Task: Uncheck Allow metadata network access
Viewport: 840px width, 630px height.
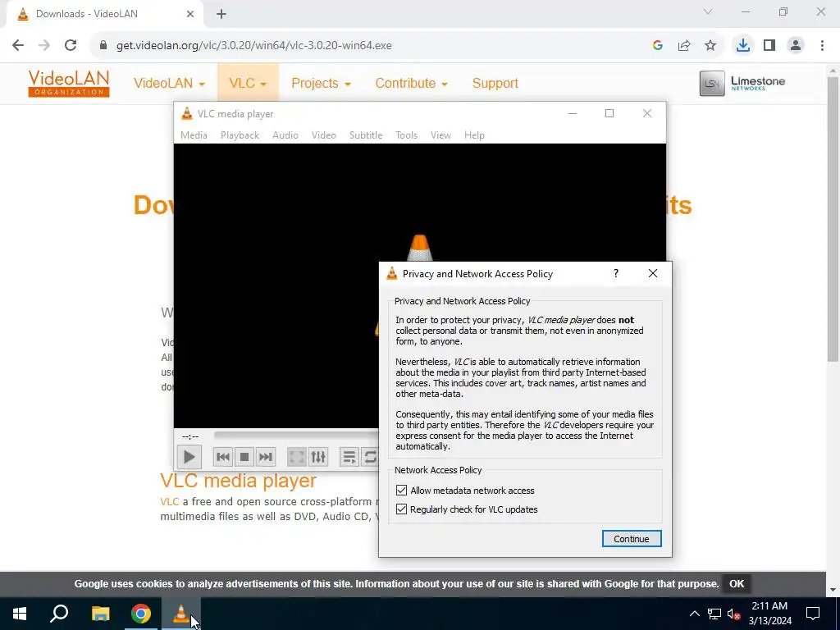Action: coord(401,491)
